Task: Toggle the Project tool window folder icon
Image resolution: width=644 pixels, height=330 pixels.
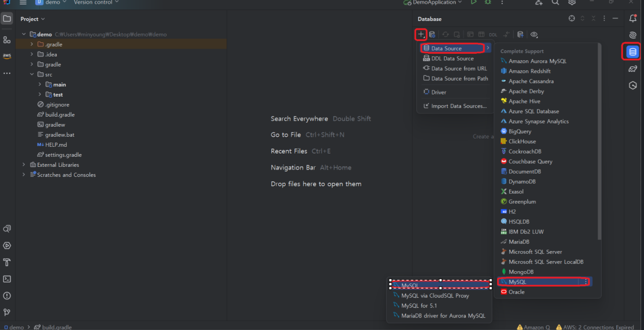Action: coord(7,19)
